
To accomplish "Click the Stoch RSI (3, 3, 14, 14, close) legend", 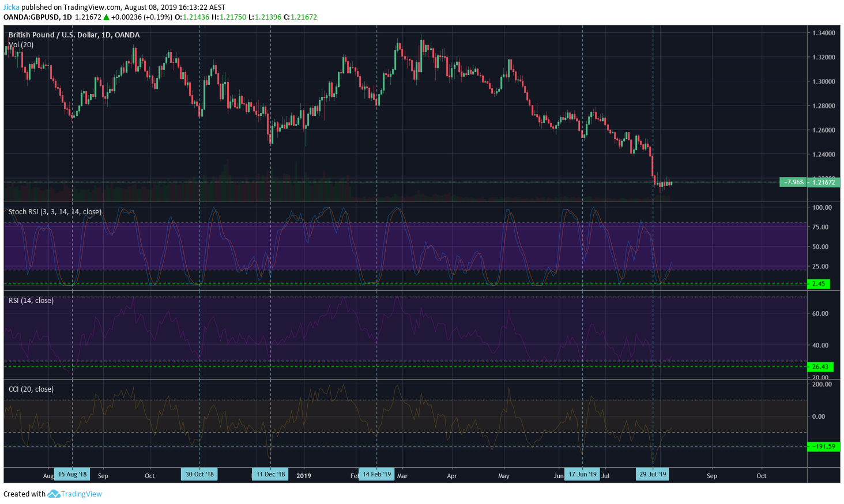I will (x=55, y=212).
